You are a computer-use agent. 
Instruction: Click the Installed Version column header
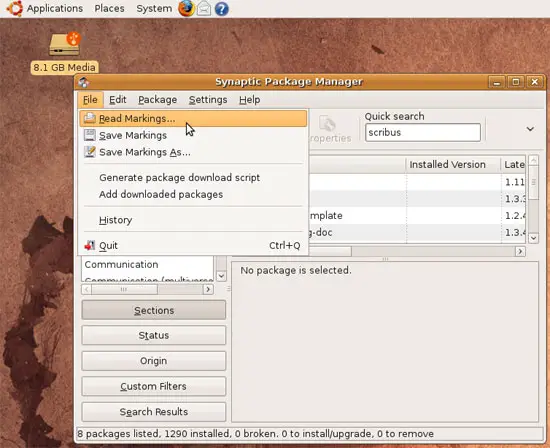[x=453, y=165]
